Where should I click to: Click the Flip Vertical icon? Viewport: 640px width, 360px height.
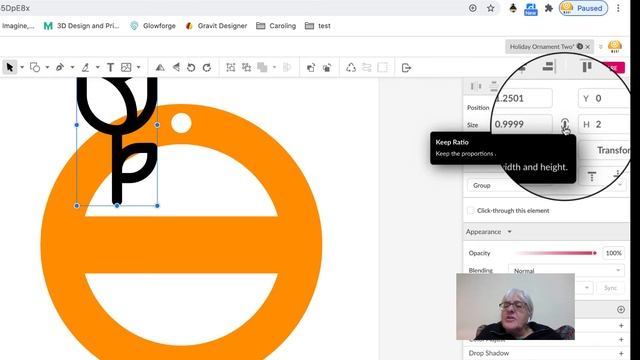coord(176,67)
